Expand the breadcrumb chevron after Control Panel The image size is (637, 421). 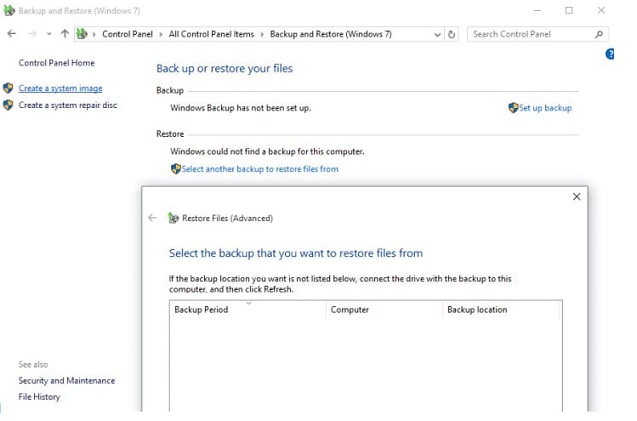click(x=160, y=35)
